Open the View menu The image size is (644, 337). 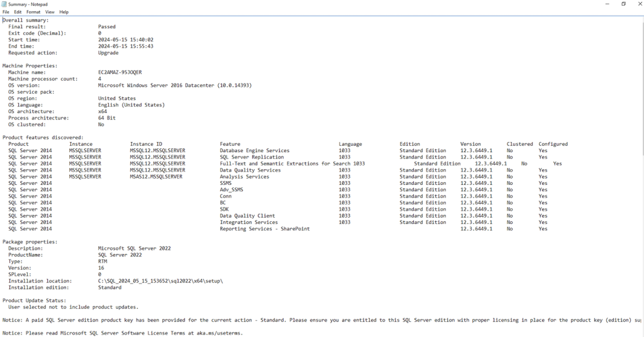50,12
